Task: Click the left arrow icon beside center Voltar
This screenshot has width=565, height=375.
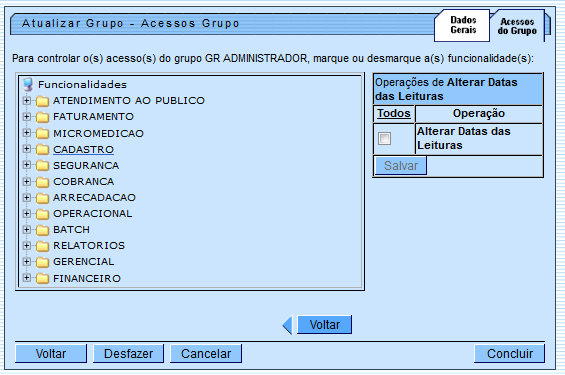Action: point(287,325)
